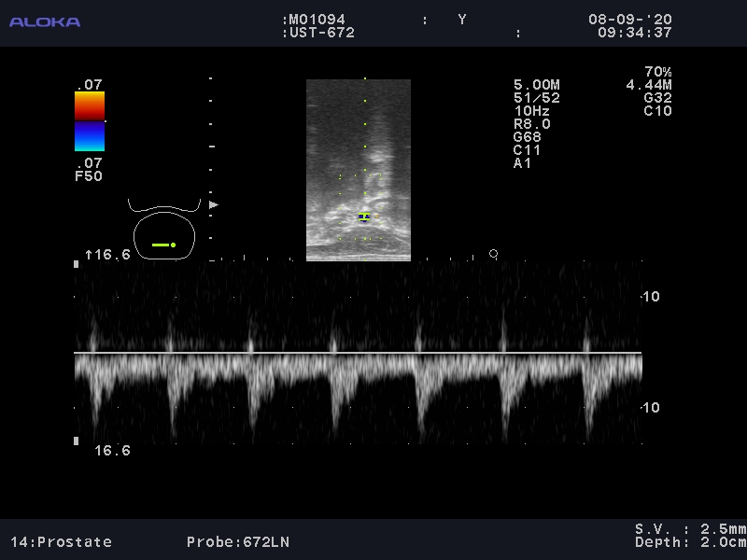Image resolution: width=747 pixels, height=560 pixels.
Task: Click the F50 filter setting
Action: 89,175
